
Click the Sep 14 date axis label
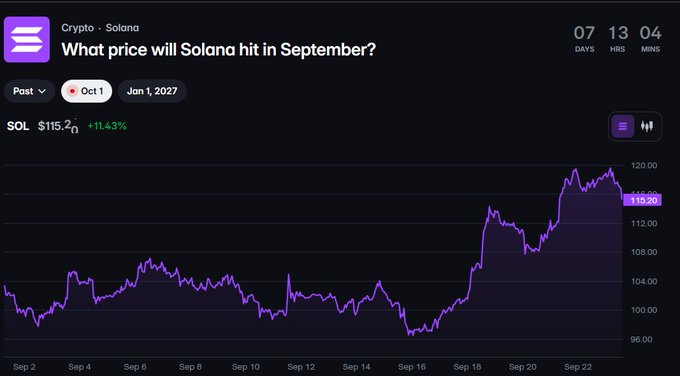point(356,367)
